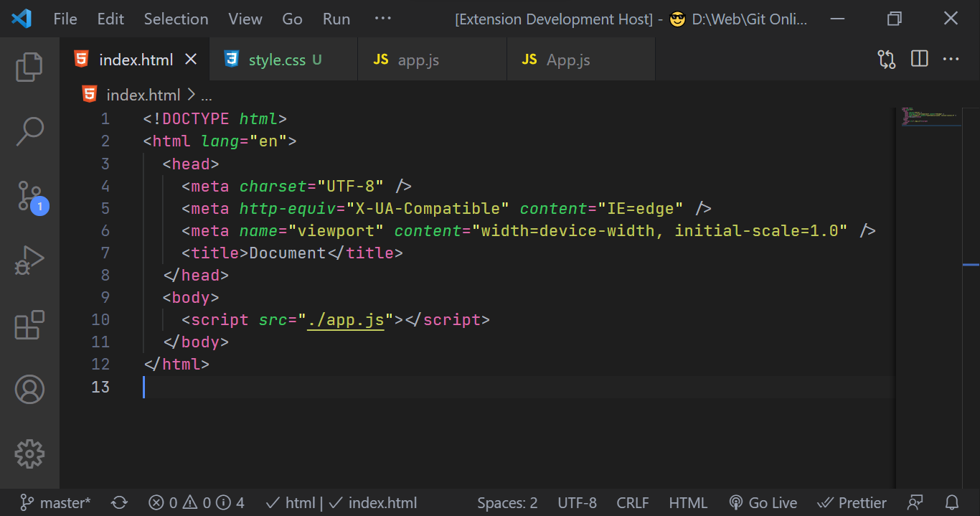This screenshot has width=980, height=516.
Task: Expand the breadcrumb ellipsis symbol
Action: pyautogui.click(x=207, y=95)
